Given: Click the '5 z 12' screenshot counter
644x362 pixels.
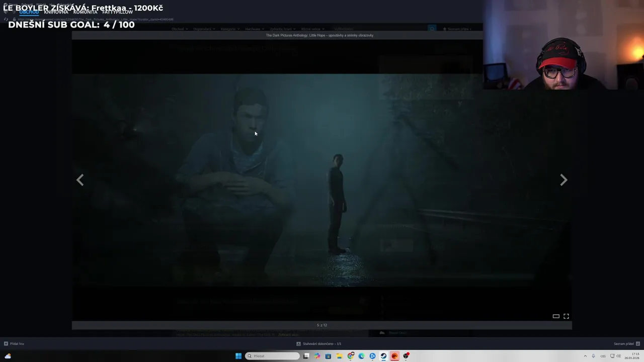Looking at the screenshot, I should click(x=322, y=325).
